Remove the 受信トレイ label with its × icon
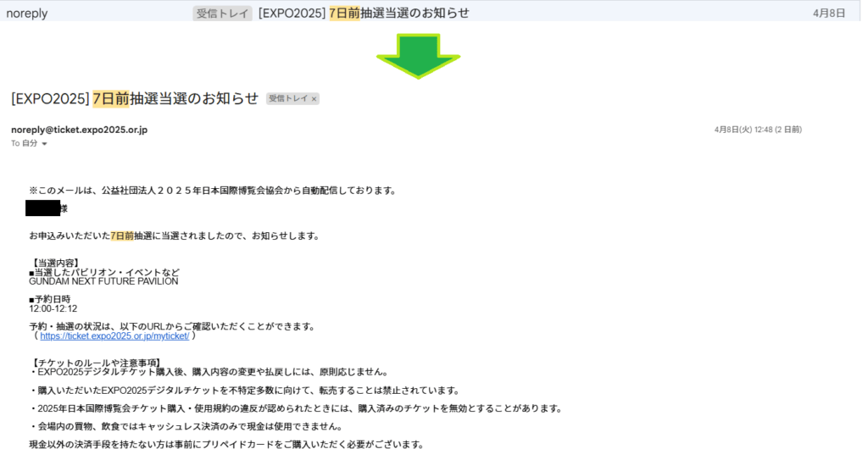This screenshot has width=868, height=449. click(314, 99)
